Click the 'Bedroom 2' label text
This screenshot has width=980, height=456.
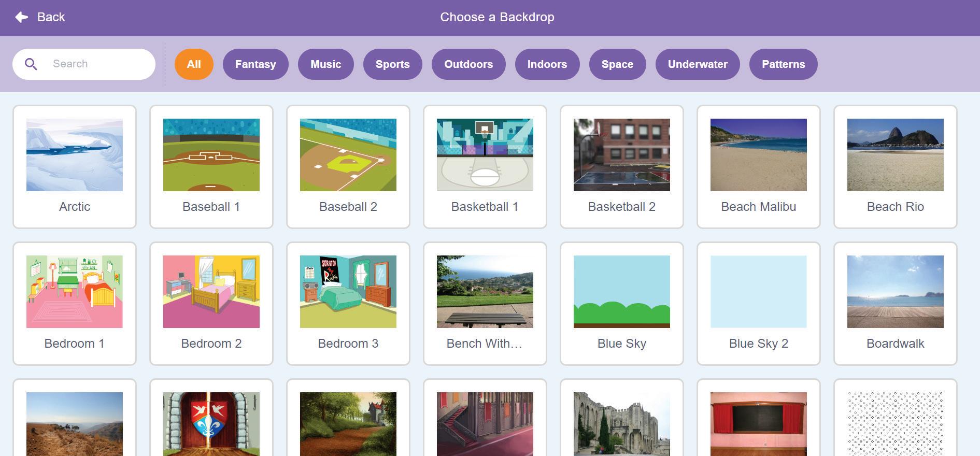coord(211,344)
